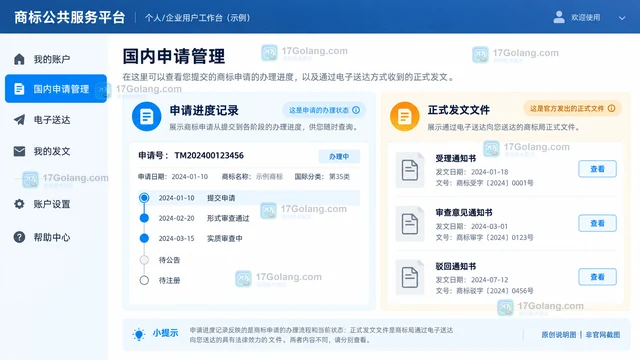Open 我的账户 in the sidebar
The width and height of the screenshot is (640, 360).
click(x=56, y=59)
